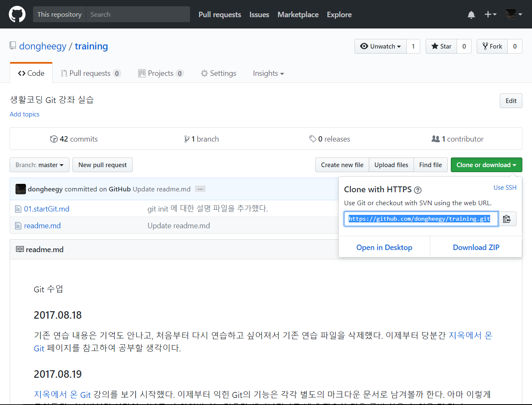Click dongheegy committer avatar
The width and height of the screenshot is (532, 405).
[x=21, y=189]
